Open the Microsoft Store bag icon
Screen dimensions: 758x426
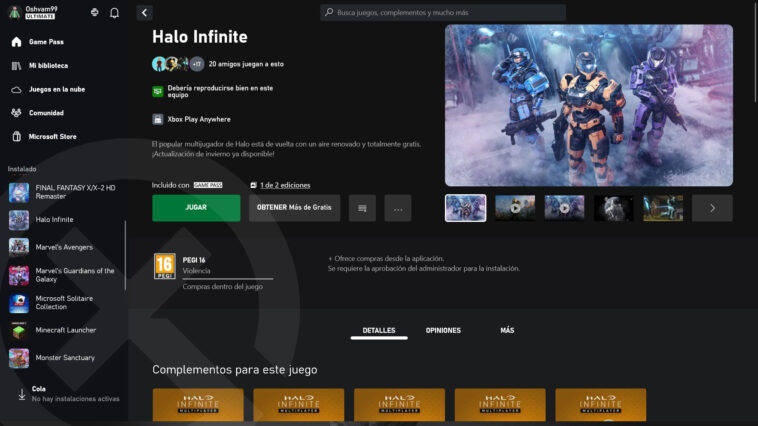(x=16, y=137)
